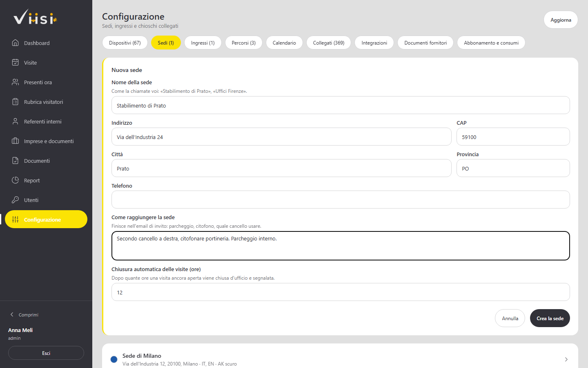Click the Utenti key icon

pos(15,200)
